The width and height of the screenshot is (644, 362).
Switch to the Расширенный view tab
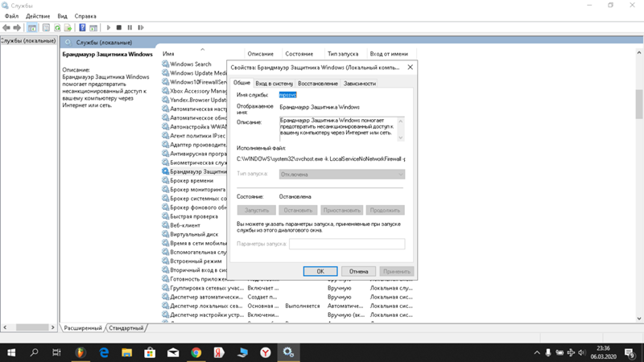pyautogui.click(x=83, y=328)
